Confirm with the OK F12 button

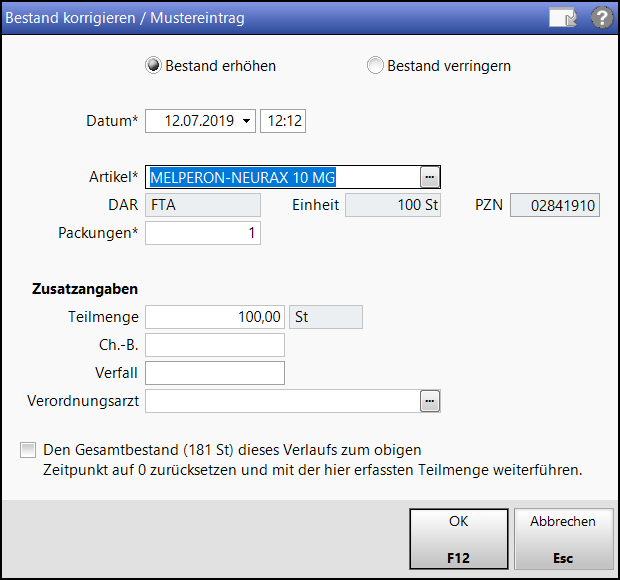coord(459,539)
